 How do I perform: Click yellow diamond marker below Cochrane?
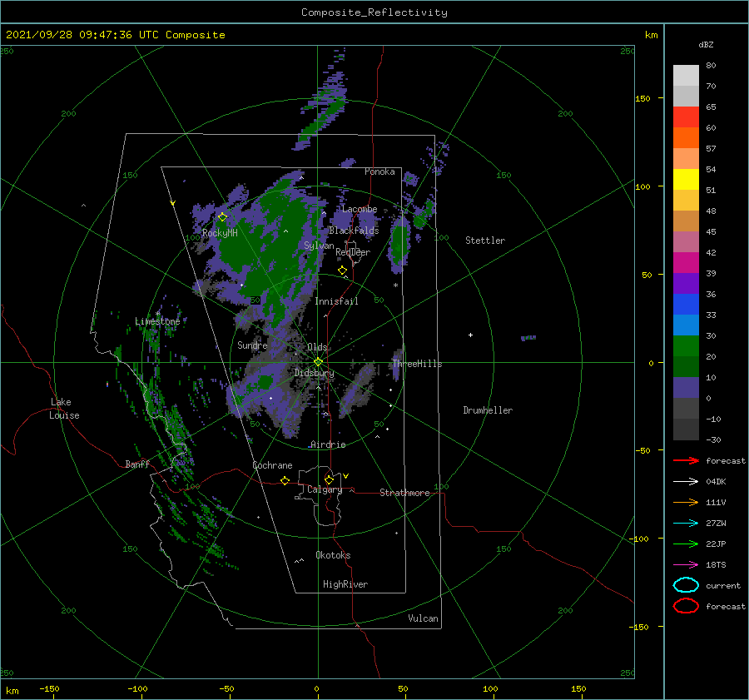[285, 480]
